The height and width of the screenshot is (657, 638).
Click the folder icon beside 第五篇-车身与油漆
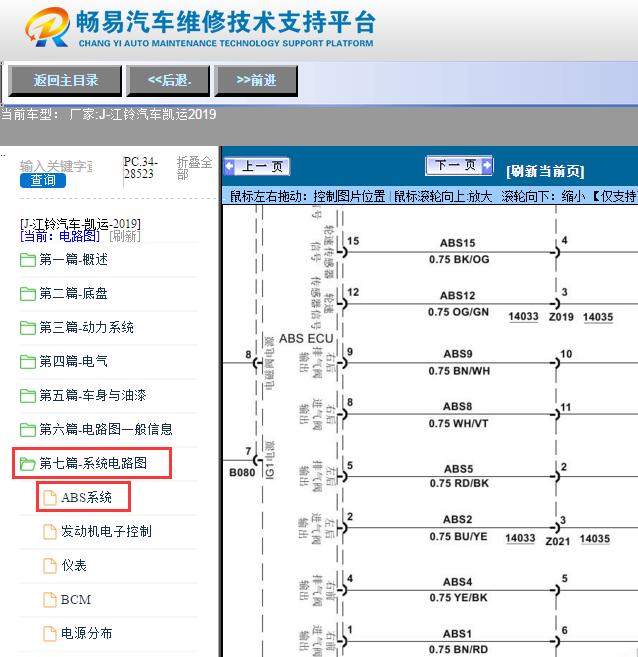(28, 396)
